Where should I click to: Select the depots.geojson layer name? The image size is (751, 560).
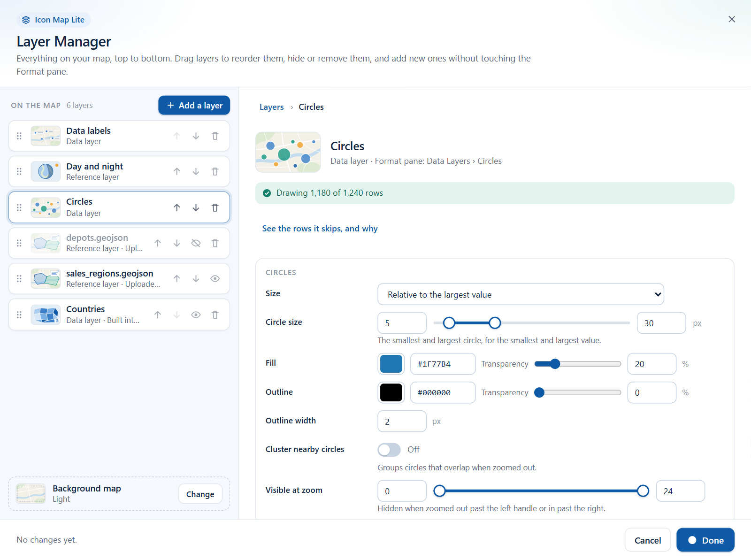[97, 238]
